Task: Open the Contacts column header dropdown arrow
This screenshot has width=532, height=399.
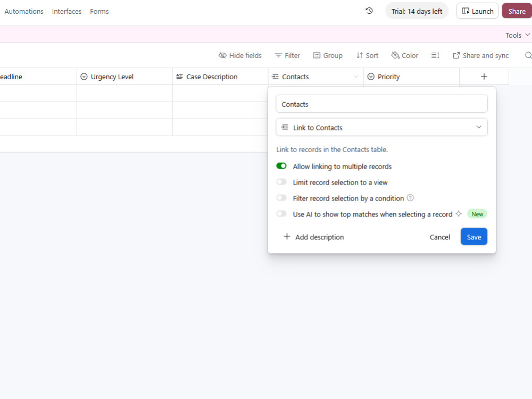Action: pyautogui.click(x=356, y=77)
